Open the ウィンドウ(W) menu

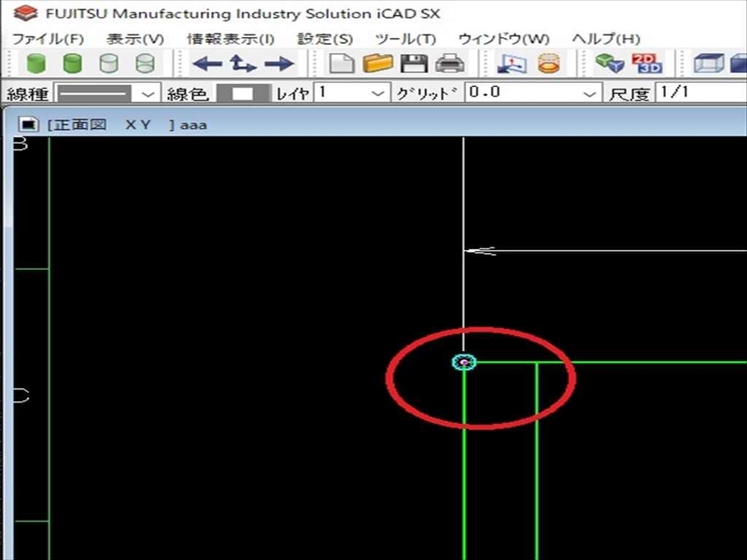coord(504,39)
